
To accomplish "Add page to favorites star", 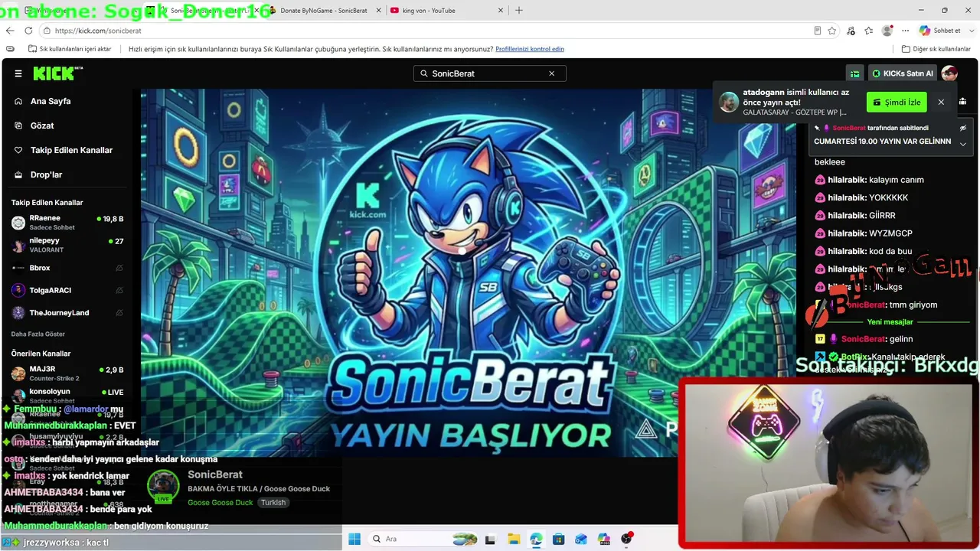I will 832,31.
